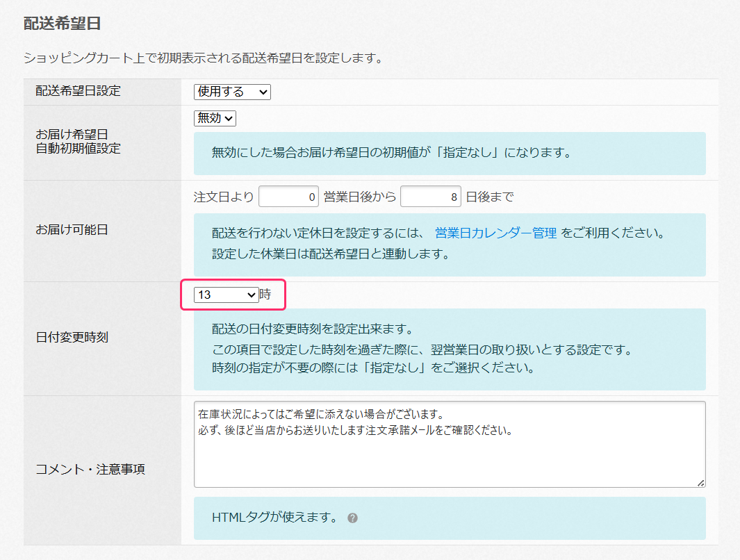Open the 日付変更時刻 hour dropdown showing 13
Viewport: 740px width, 560px height.
[226, 295]
